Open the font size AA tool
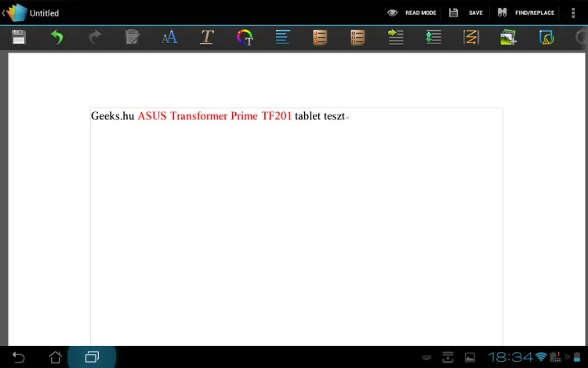The height and width of the screenshot is (368, 588). pyautogui.click(x=169, y=37)
